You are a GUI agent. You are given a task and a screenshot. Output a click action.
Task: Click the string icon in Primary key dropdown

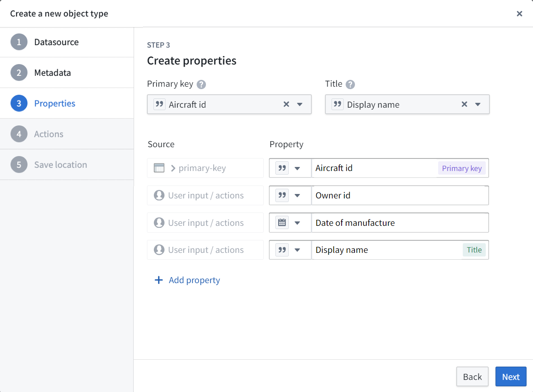159,104
